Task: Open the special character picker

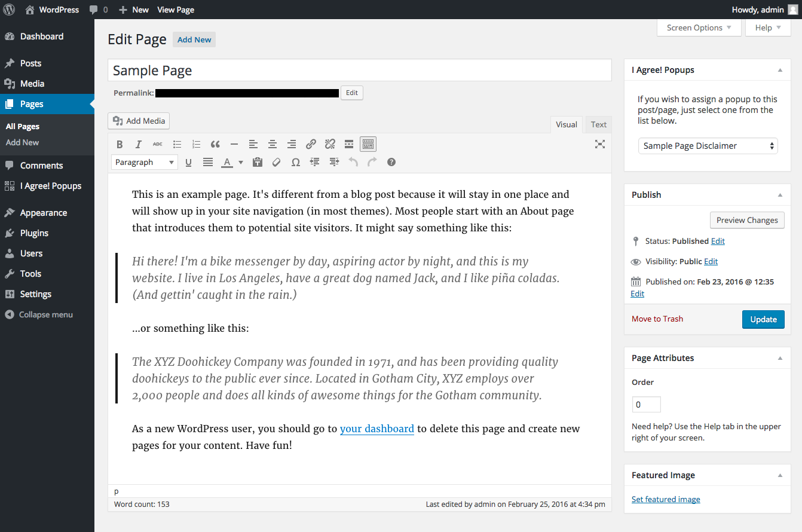Action: (x=295, y=161)
